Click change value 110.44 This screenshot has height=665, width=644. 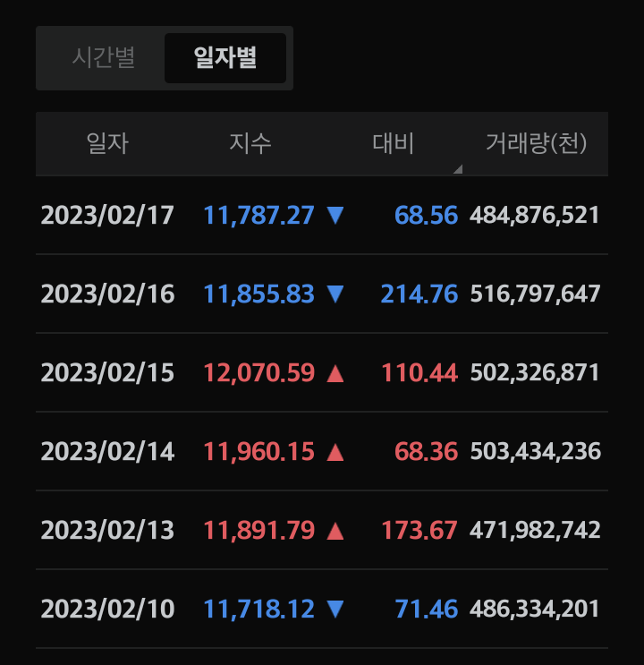[x=419, y=373]
